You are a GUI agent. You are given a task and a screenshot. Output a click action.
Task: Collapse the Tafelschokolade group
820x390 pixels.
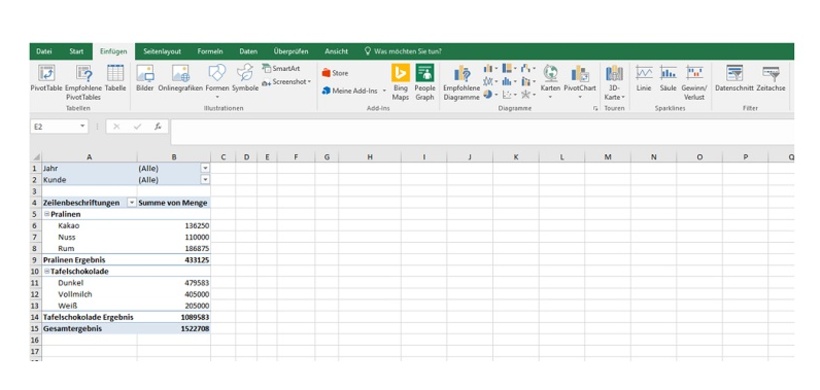[x=47, y=271]
